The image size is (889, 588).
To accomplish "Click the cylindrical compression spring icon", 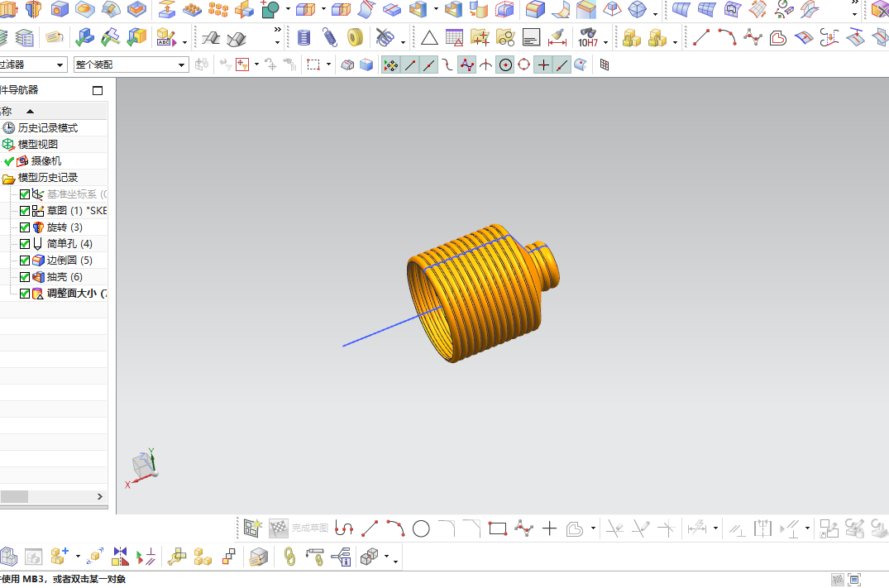I will click(x=304, y=38).
